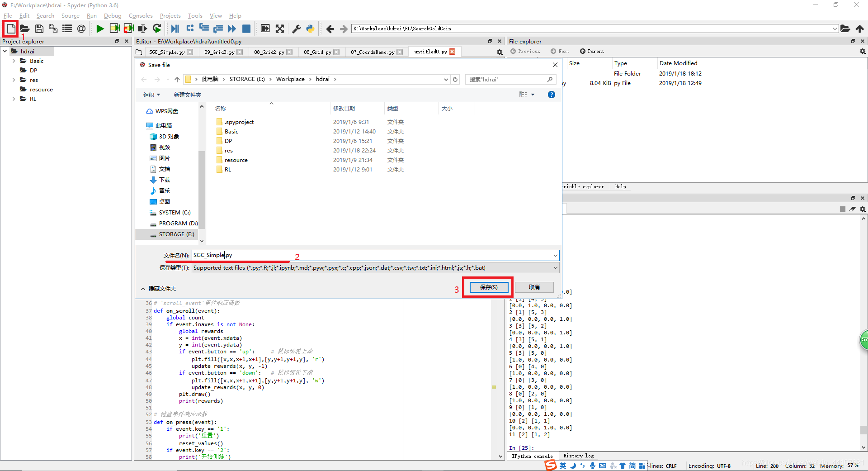Maximize current pane toolbar icon
This screenshot has width=868, height=471.
265,29
